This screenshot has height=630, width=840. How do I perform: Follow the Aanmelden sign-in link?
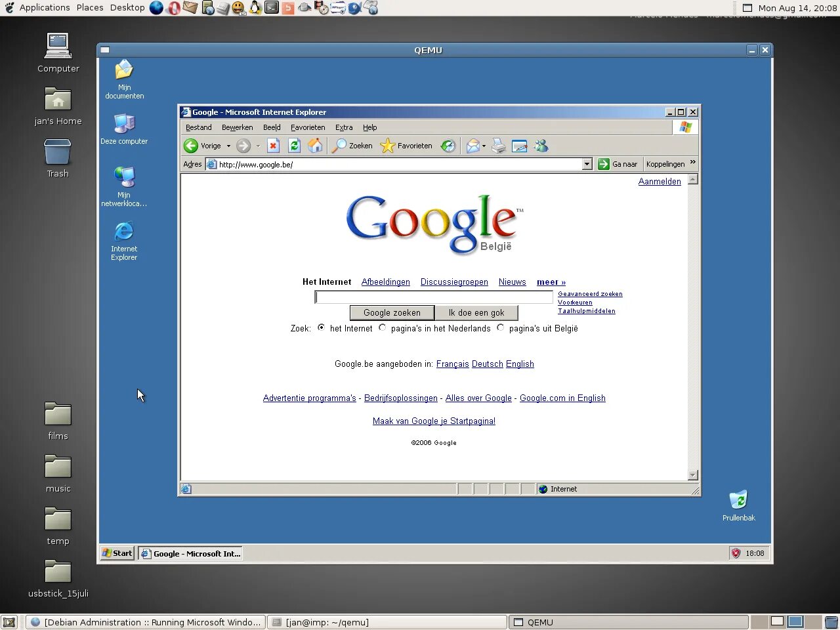(x=660, y=182)
